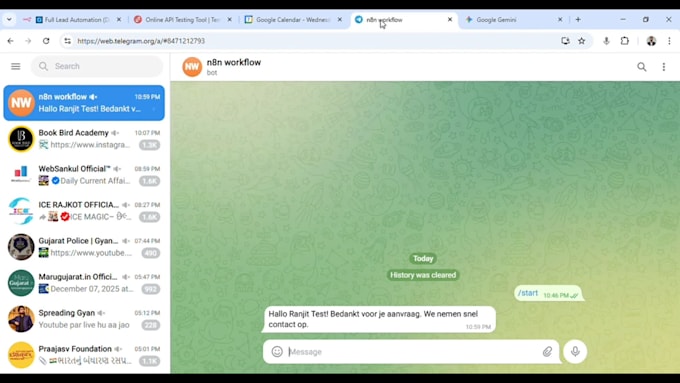Open the browser extensions menu

624,41
